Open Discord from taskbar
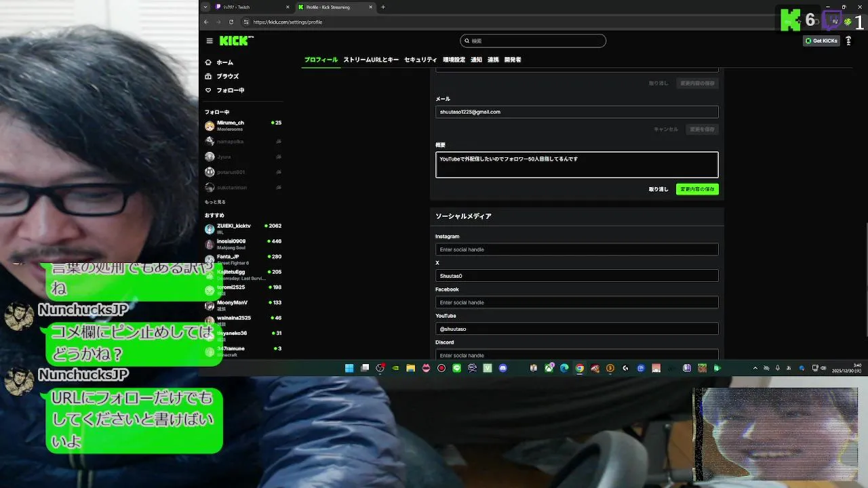 (x=502, y=368)
